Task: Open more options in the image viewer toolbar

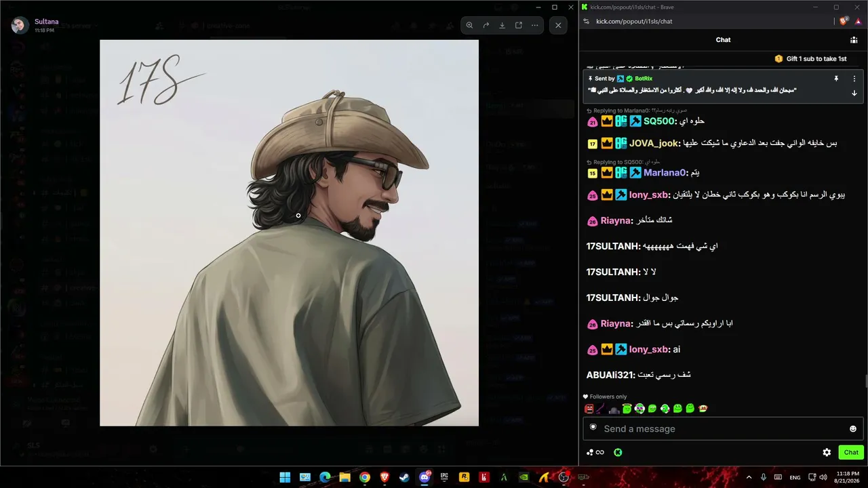Action: pyautogui.click(x=535, y=25)
